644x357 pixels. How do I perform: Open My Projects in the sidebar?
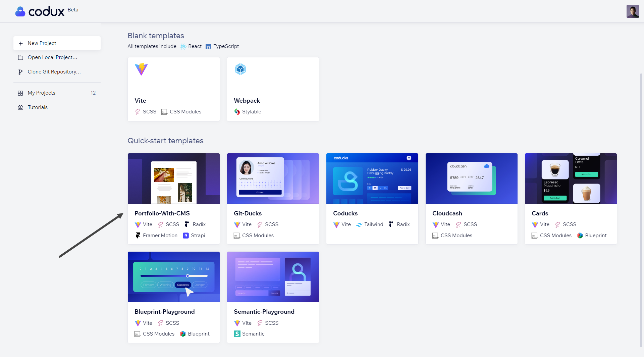coord(57,93)
